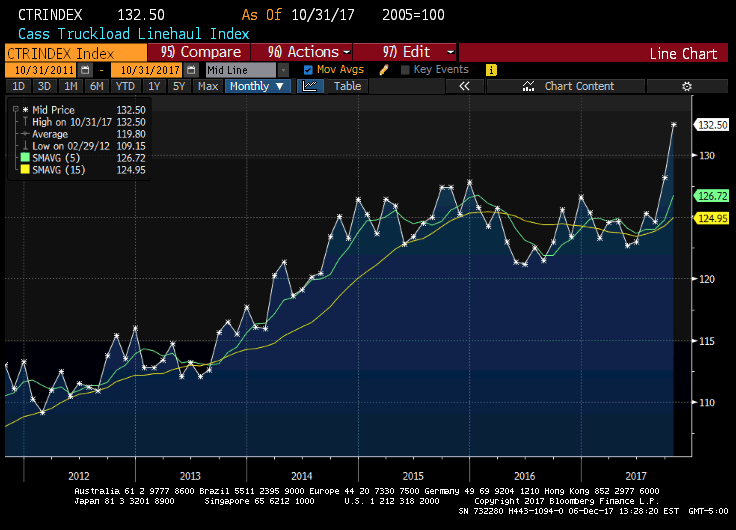736x530 pixels.
Task: Edit the start date 10/31/2011 field
Action: tap(42, 70)
